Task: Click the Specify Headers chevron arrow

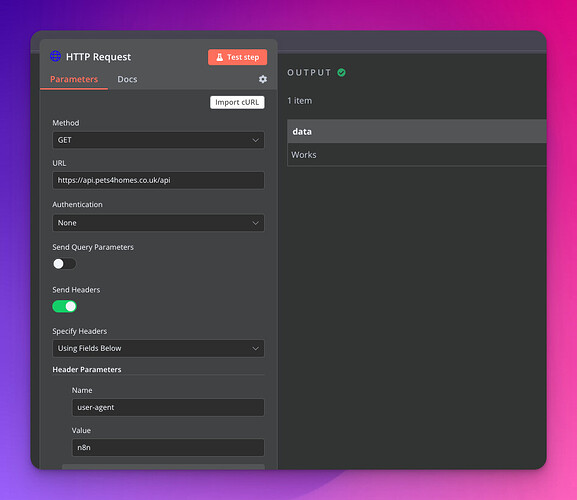Action: (255, 348)
